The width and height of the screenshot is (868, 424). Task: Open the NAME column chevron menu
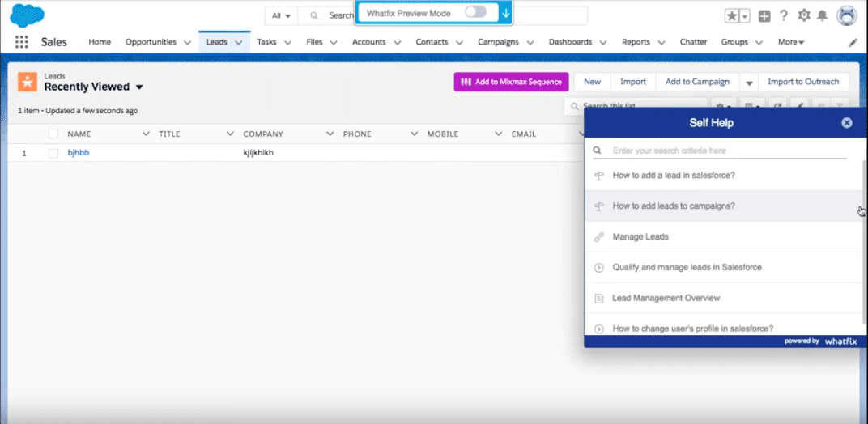(146, 134)
